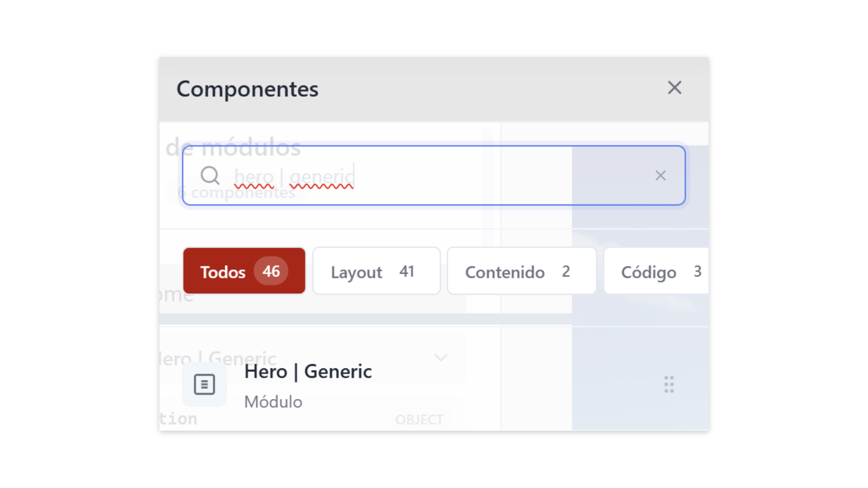Click the 41 count next to Layout
Image resolution: width=868 pixels, height=488 pixels.
point(406,271)
